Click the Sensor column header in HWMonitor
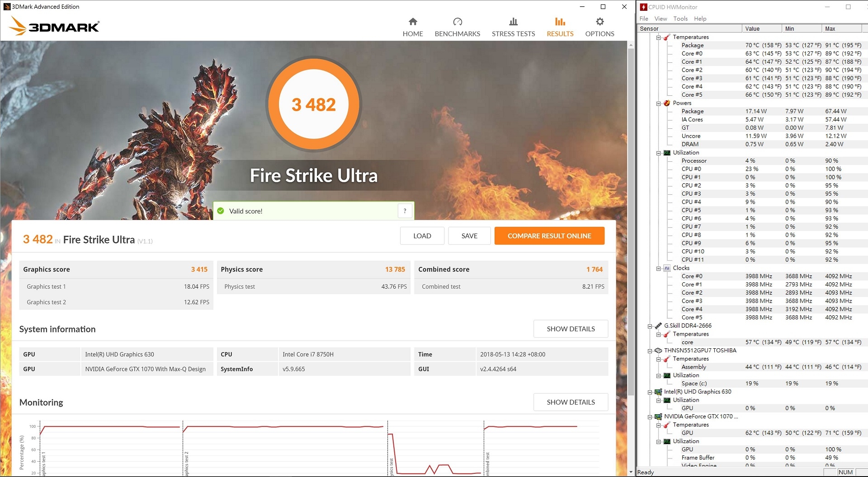Screen dimensions: 868x477 click(689, 28)
